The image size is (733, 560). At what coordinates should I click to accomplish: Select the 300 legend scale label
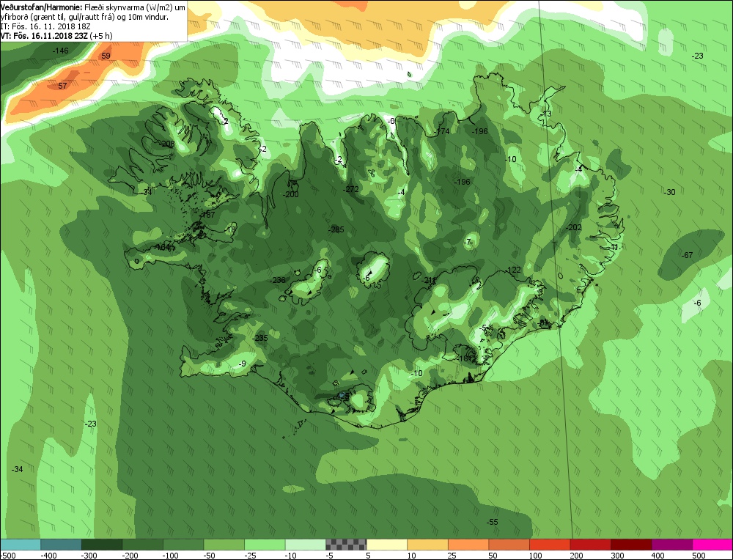coord(617,556)
